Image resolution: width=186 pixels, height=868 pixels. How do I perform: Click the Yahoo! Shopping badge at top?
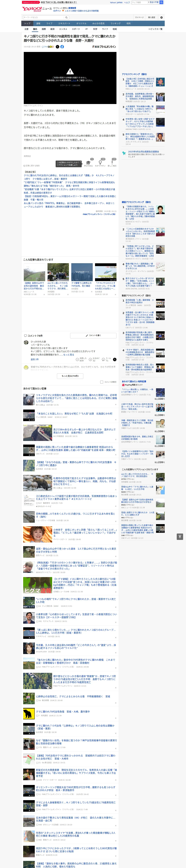[x=31, y=2]
